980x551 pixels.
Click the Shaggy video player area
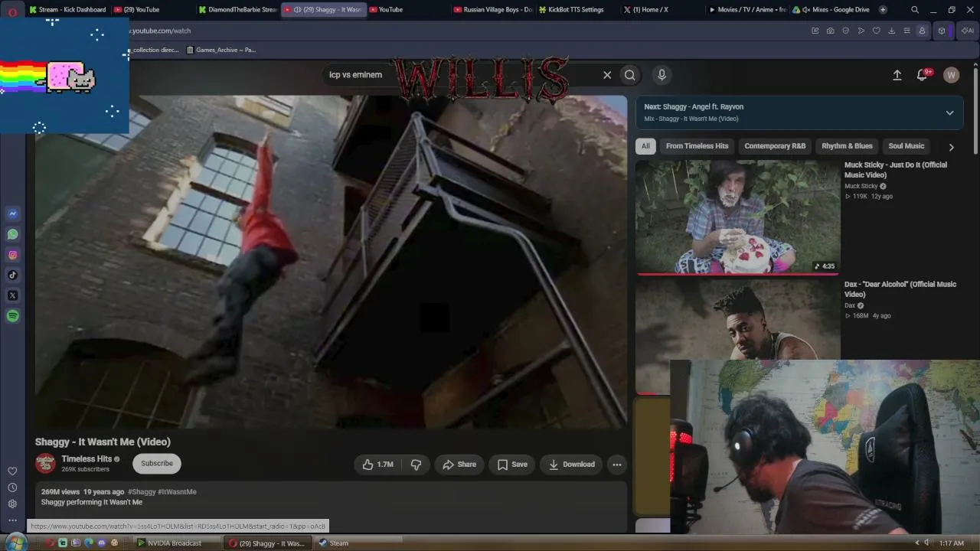click(331, 262)
